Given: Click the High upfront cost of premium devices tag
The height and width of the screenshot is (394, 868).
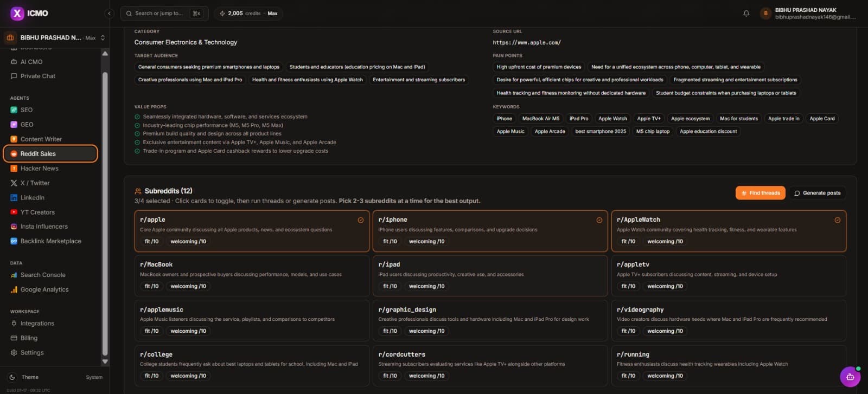Looking at the screenshot, I should pos(539,67).
